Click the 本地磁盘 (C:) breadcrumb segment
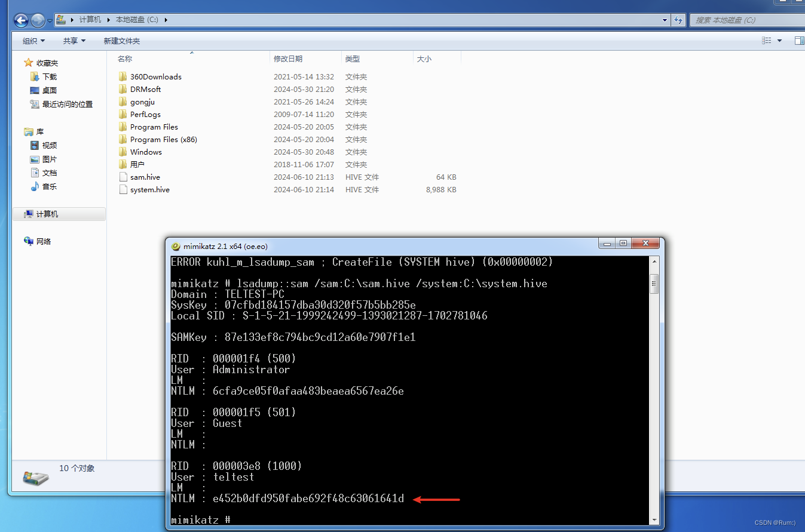 click(x=137, y=20)
